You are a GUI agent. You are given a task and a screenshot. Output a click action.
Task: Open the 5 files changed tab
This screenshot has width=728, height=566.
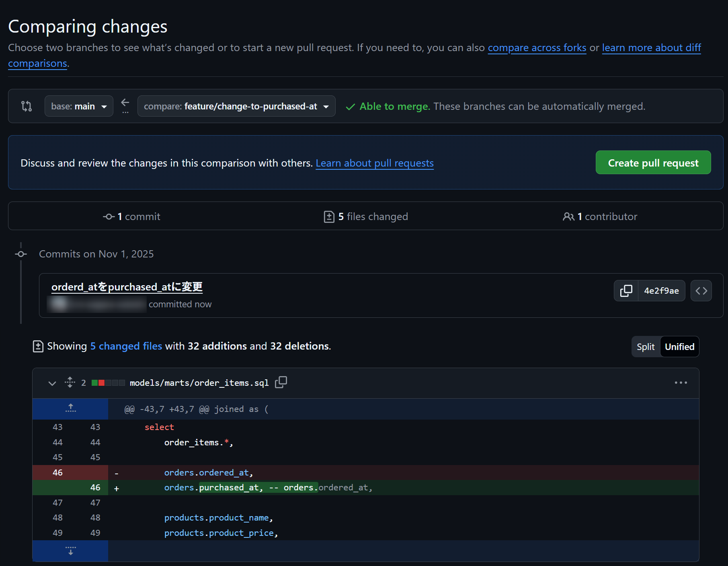click(x=366, y=216)
